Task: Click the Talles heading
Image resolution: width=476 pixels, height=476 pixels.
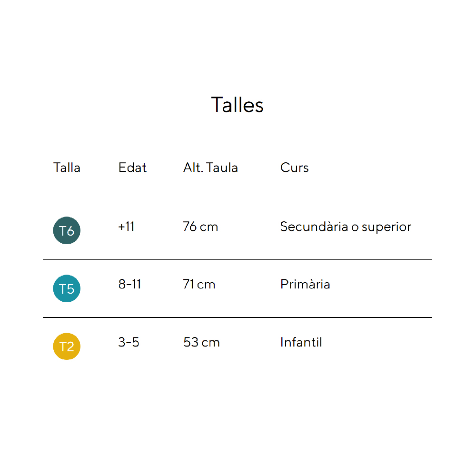Action: point(237,105)
